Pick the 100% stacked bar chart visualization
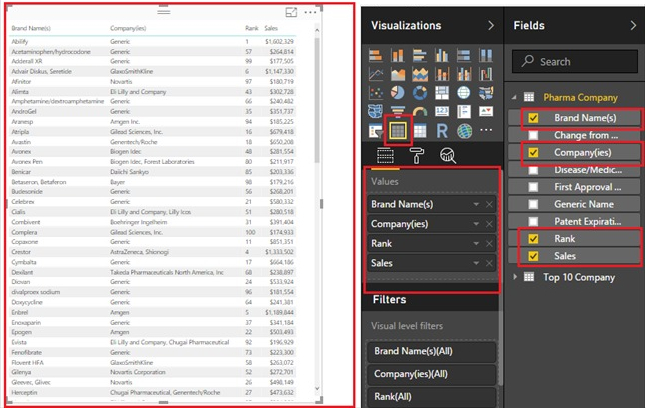Viewport: 646px width, 408px height. click(x=464, y=55)
